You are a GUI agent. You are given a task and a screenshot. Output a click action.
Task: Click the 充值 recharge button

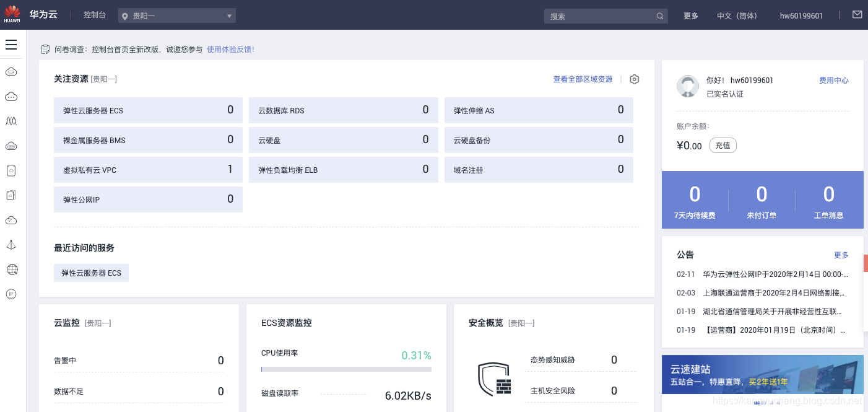point(723,146)
